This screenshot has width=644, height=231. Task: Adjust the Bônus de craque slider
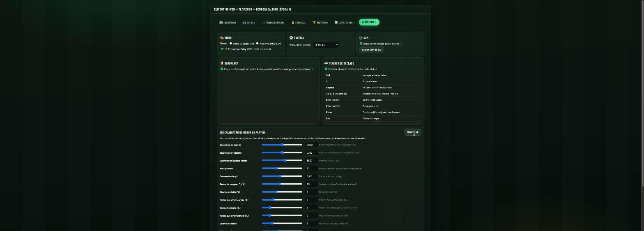coord(282,184)
